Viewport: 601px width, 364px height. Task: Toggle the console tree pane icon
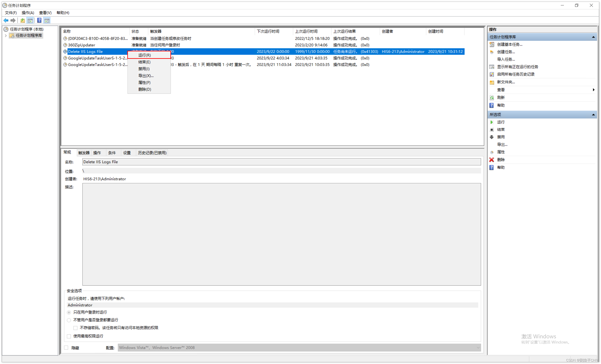coord(30,20)
